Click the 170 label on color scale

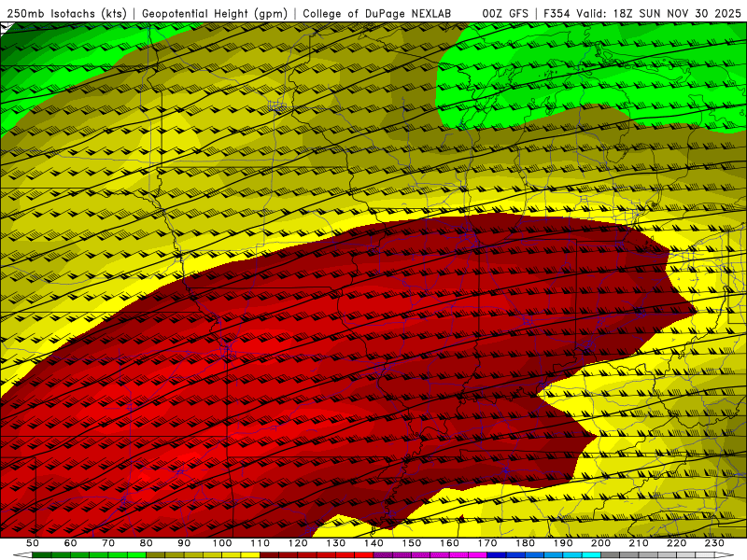pyautogui.click(x=486, y=543)
